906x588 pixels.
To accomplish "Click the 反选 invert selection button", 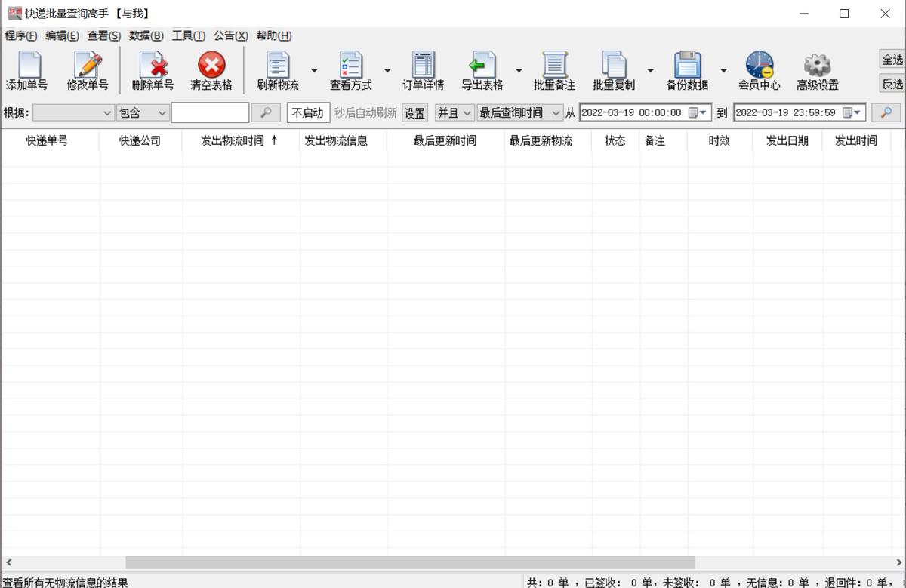I will tap(892, 84).
